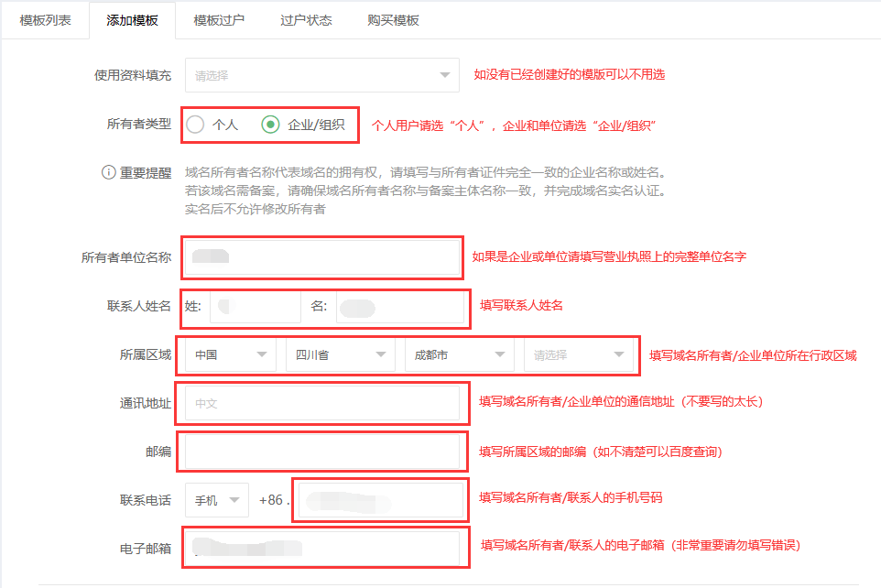Click the 名 given name input field
This screenshot has height=588, width=881.
(400, 307)
